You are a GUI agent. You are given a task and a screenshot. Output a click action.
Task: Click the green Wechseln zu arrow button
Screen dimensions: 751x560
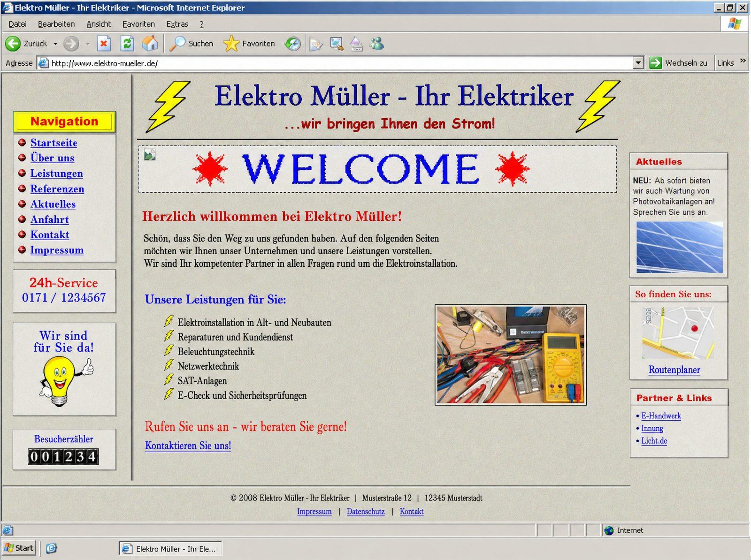tap(655, 63)
